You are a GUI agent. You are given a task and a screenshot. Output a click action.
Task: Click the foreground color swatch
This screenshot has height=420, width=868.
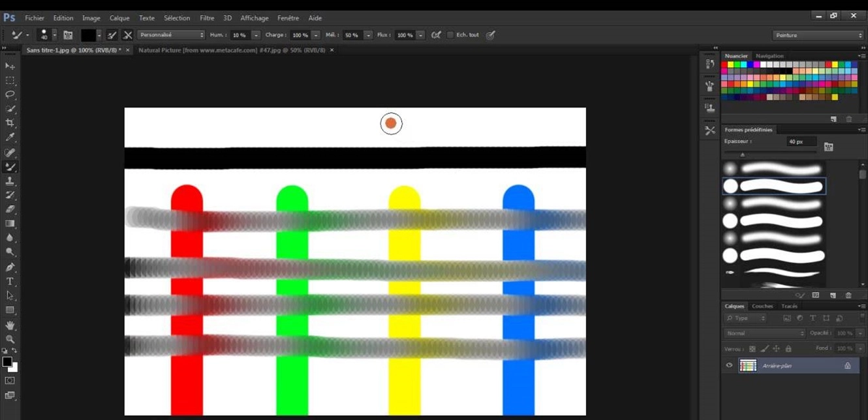(x=7, y=362)
